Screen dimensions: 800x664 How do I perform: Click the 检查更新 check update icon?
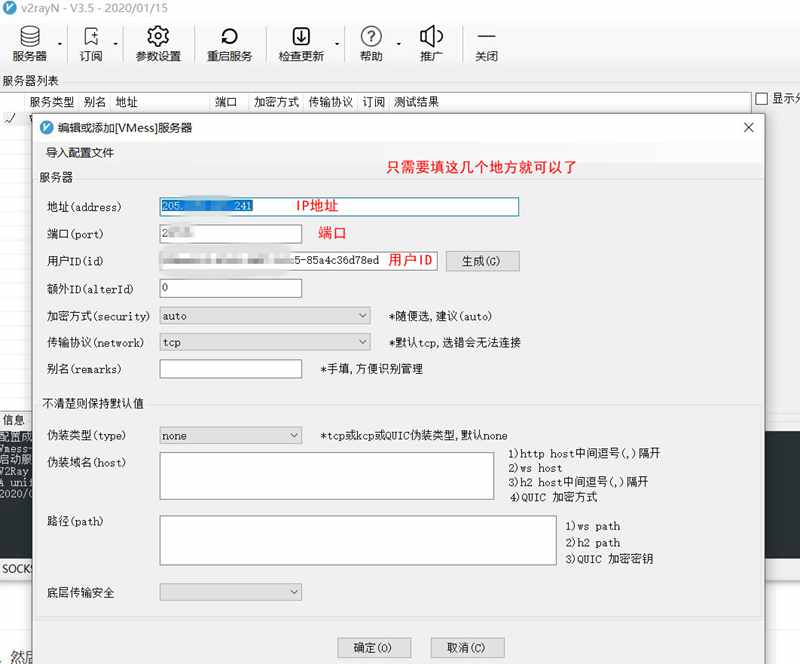click(301, 43)
